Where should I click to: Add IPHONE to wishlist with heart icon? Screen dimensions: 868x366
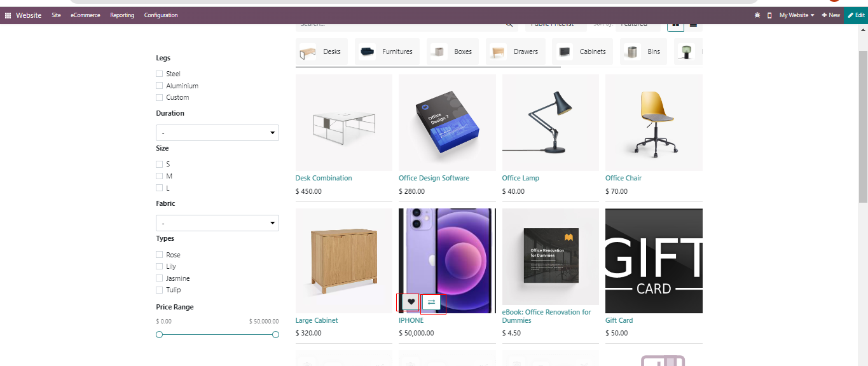pyautogui.click(x=411, y=302)
